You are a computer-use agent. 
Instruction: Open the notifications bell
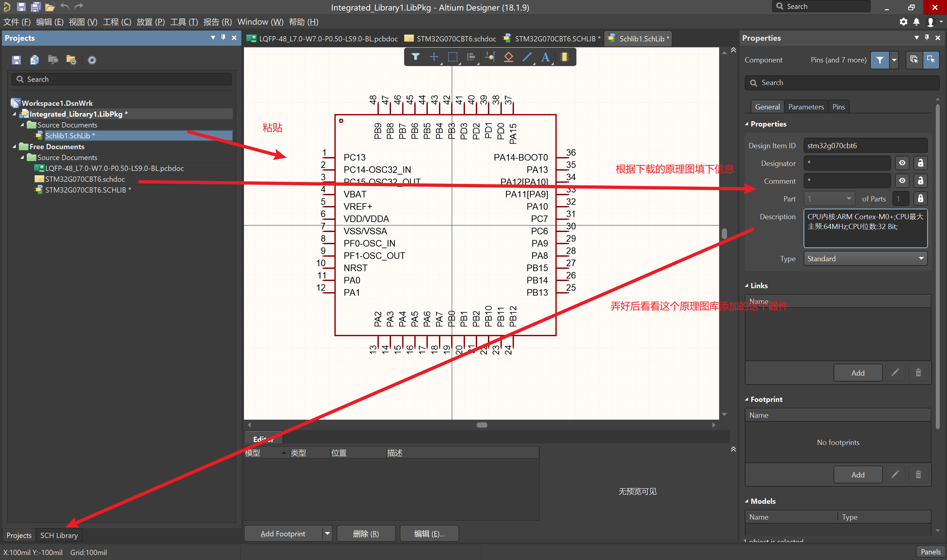coord(916,22)
